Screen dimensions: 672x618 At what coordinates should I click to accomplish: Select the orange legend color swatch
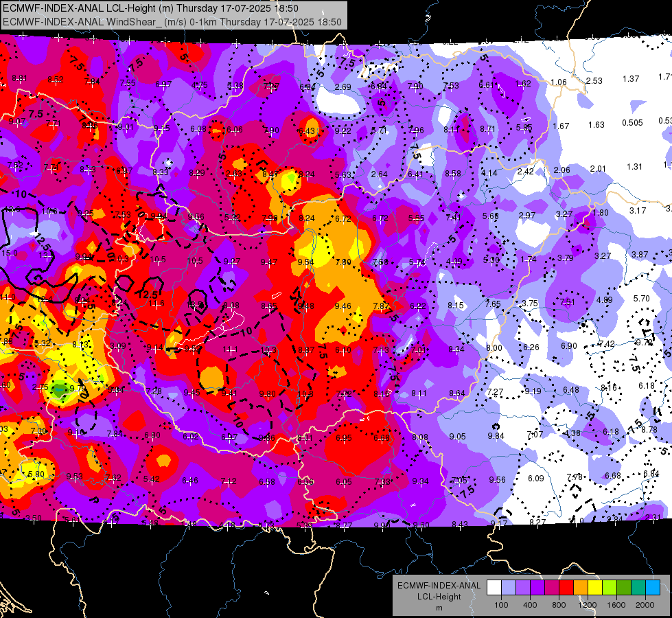point(581,588)
